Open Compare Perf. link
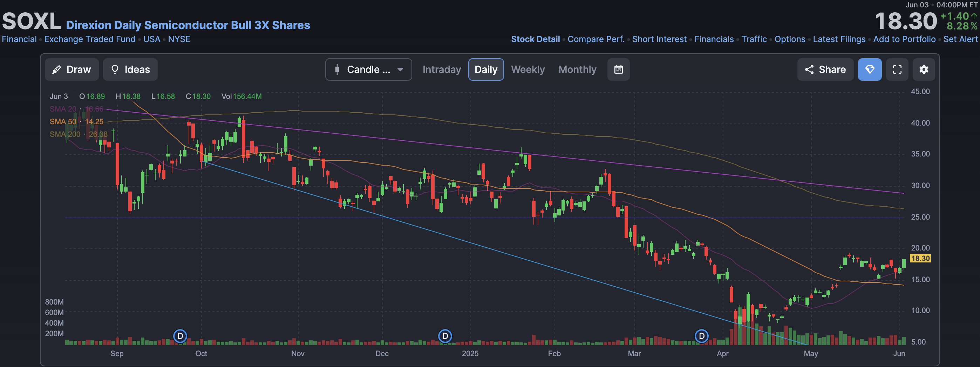Screen dimensions: 980x367 click(x=596, y=39)
